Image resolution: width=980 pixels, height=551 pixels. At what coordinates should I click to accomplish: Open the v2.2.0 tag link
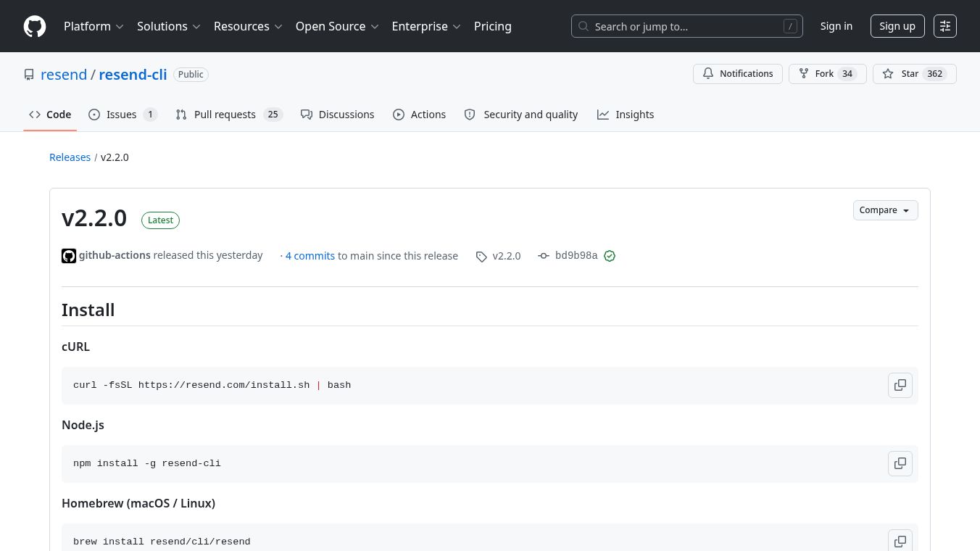(499, 256)
